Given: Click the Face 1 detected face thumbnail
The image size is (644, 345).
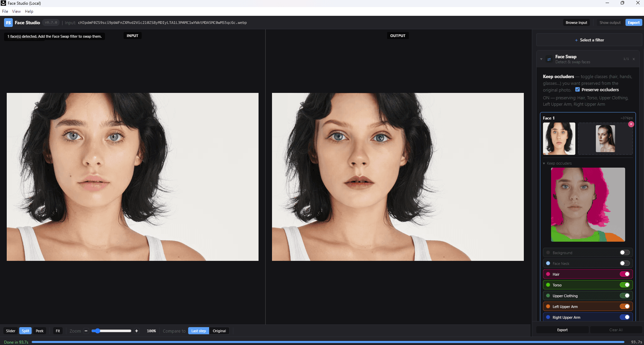Looking at the screenshot, I should (559, 139).
